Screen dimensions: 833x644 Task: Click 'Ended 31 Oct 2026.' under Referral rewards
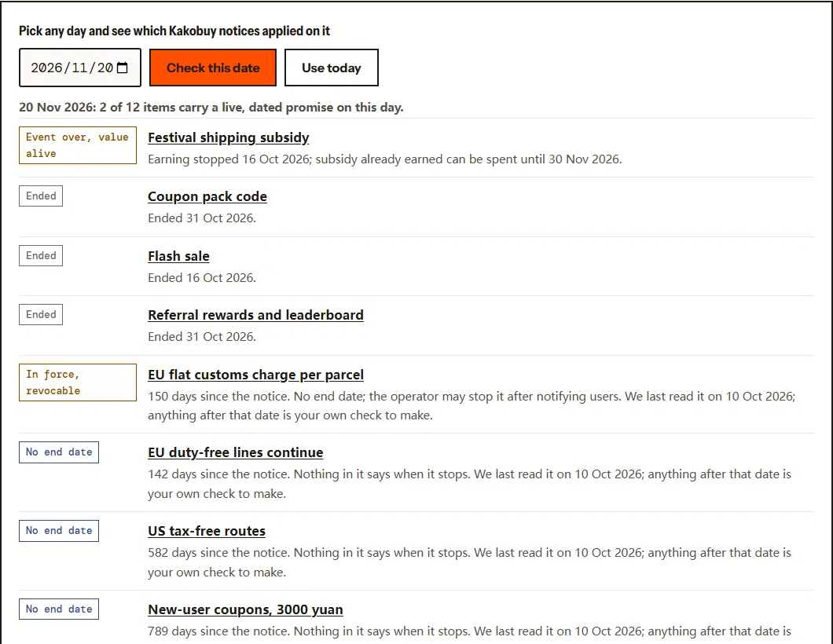[202, 337]
